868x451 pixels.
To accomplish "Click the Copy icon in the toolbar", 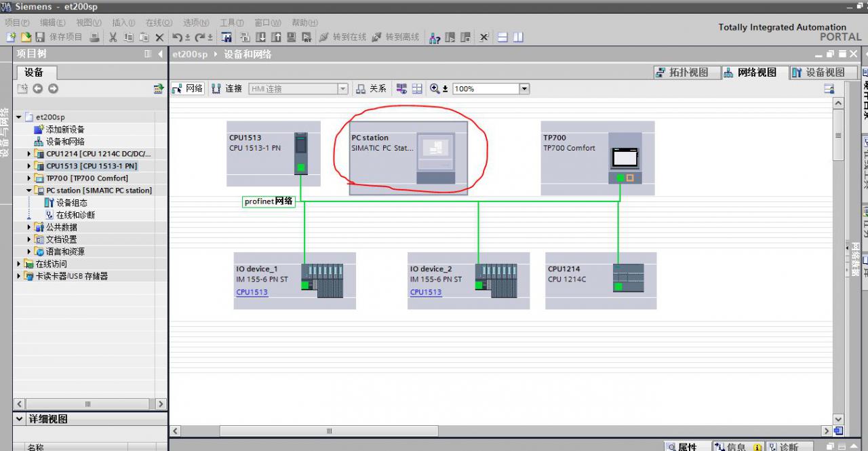I will (129, 37).
